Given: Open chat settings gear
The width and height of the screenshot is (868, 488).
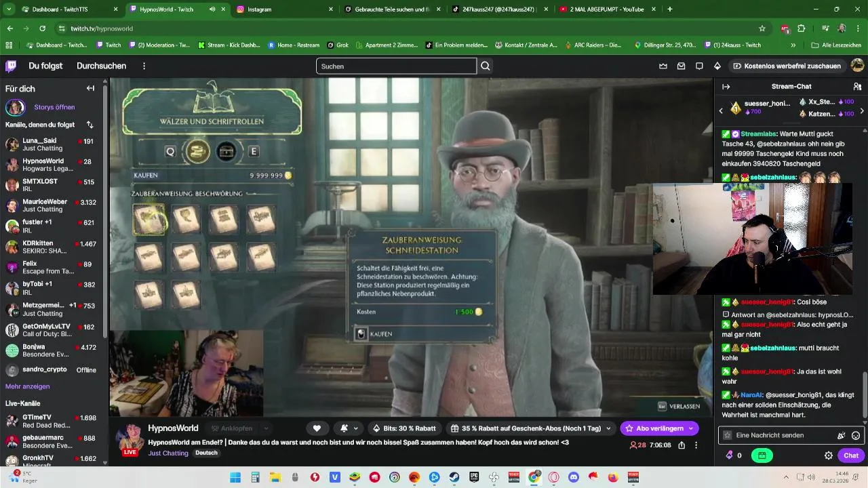Looking at the screenshot, I should pos(828,455).
